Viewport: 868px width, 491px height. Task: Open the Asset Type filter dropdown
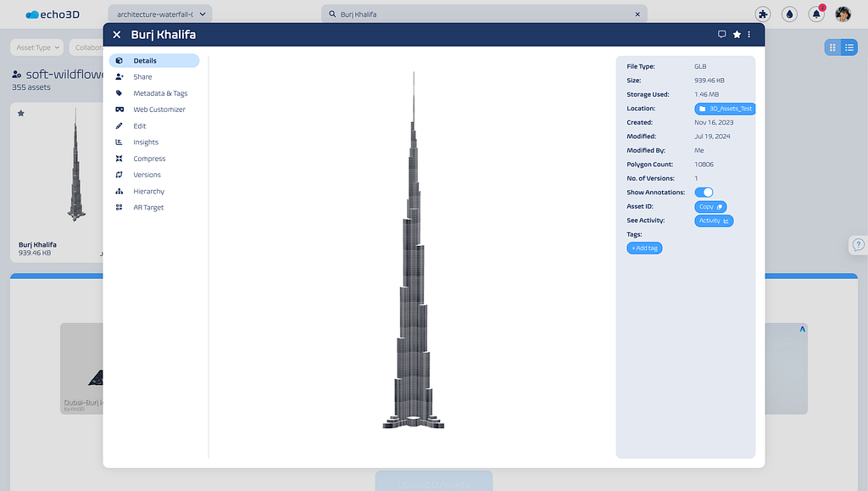(36, 47)
